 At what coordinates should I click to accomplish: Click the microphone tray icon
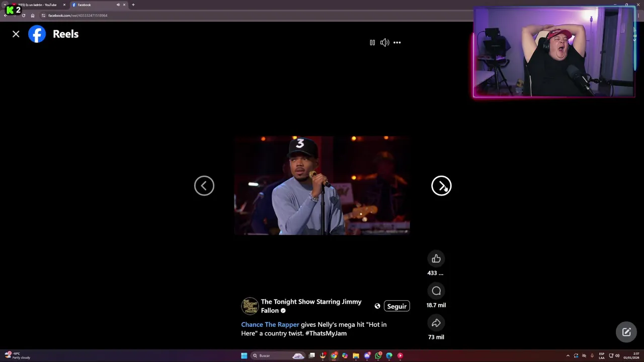[x=592, y=356]
